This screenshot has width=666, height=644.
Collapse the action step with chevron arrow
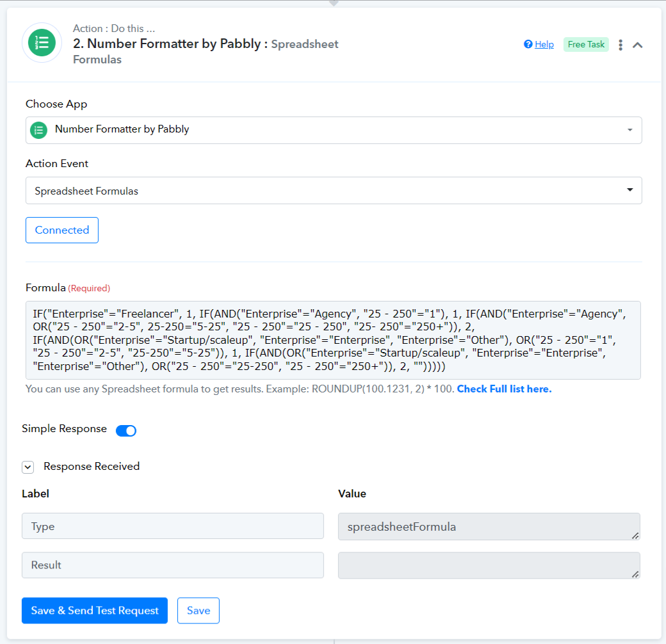click(638, 45)
